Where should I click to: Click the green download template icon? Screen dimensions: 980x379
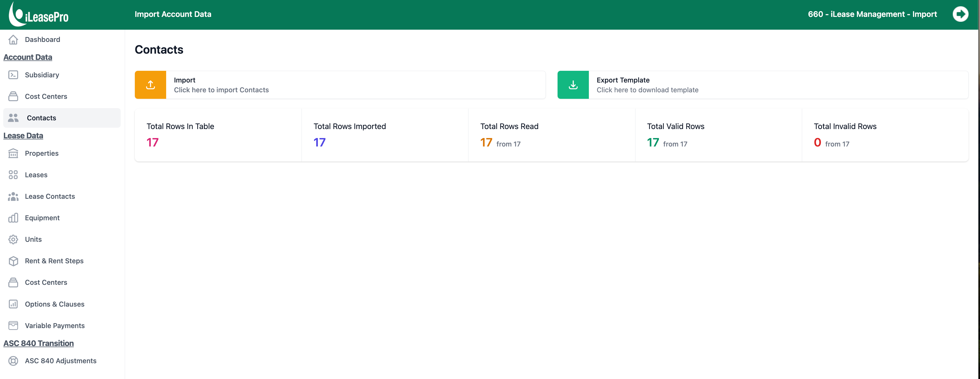point(573,85)
